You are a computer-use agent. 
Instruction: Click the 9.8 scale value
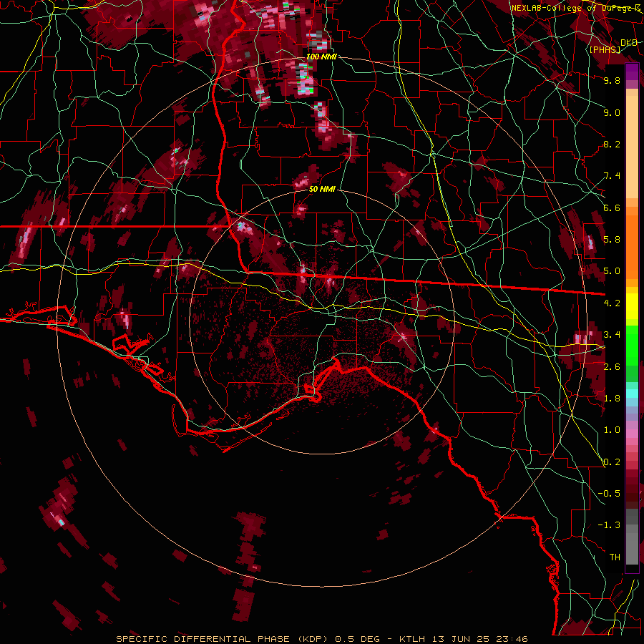click(612, 80)
